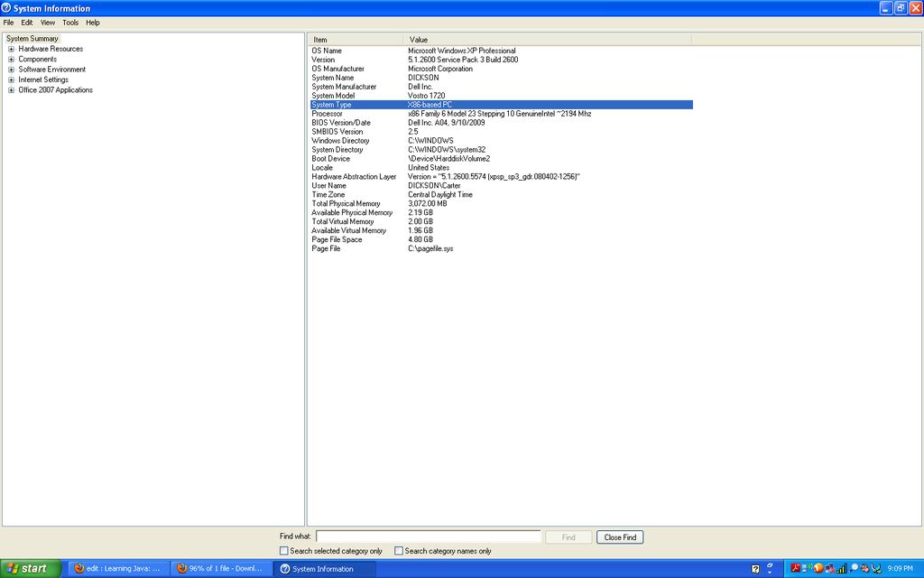Select System Summary in the tree
Image resolution: width=924 pixels, height=578 pixels.
pyautogui.click(x=32, y=38)
